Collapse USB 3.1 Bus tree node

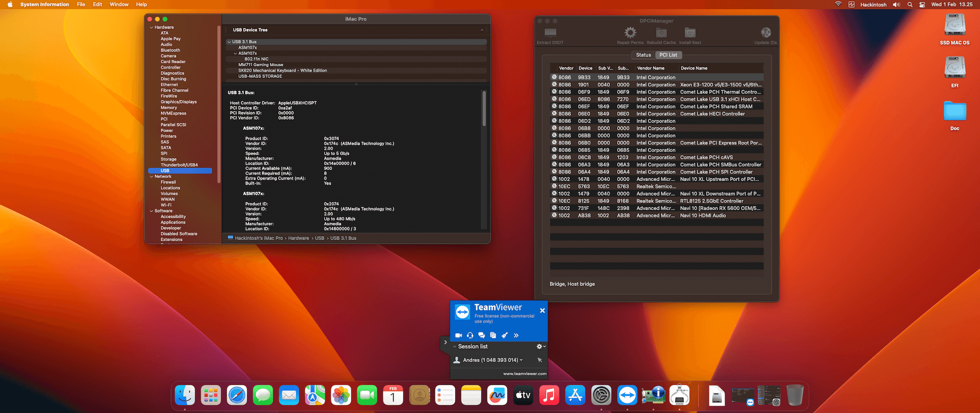pos(229,42)
